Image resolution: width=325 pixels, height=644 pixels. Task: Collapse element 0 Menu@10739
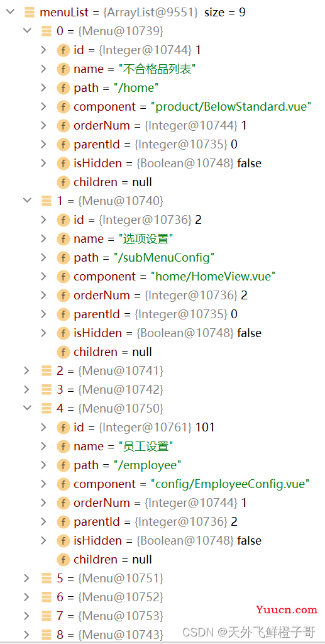pyautogui.click(x=27, y=31)
